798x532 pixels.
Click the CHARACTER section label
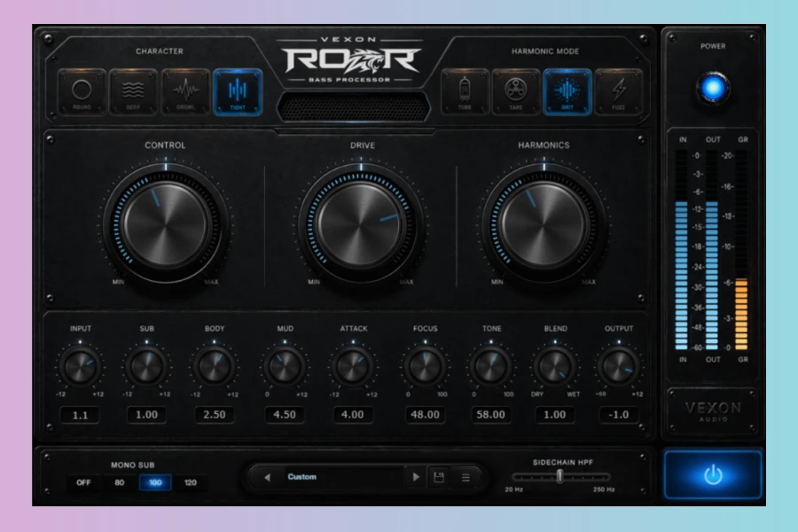click(x=160, y=51)
